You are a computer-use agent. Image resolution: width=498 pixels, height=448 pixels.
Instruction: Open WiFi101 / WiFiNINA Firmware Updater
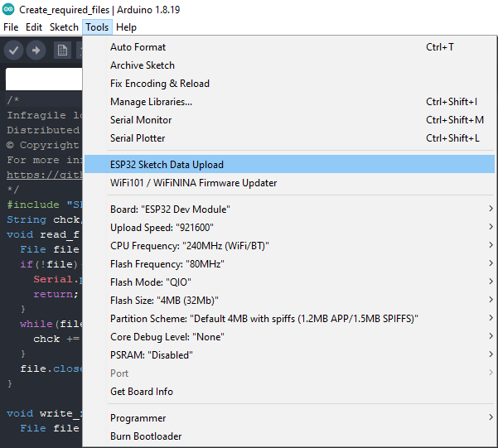tap(289, 183)
